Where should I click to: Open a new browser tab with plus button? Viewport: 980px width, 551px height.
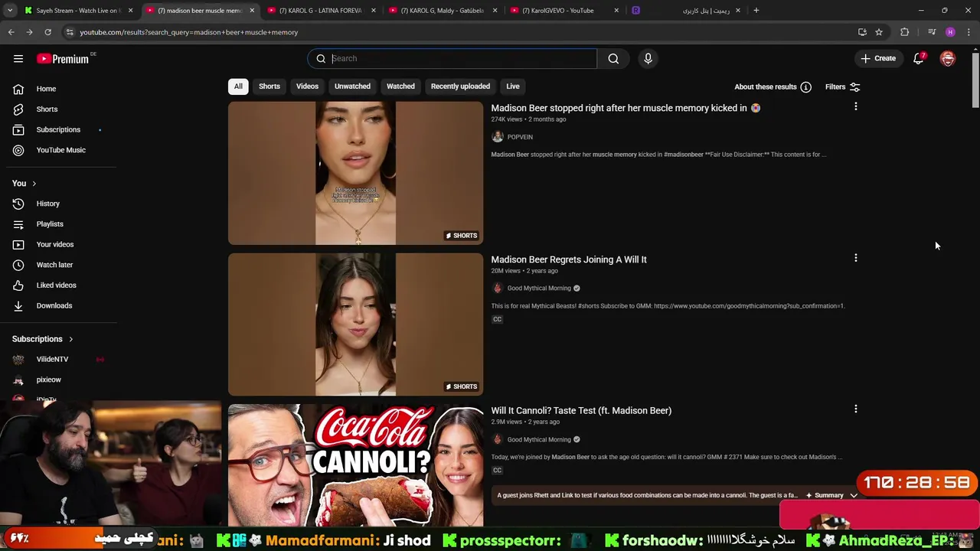(x=756, y=11)
